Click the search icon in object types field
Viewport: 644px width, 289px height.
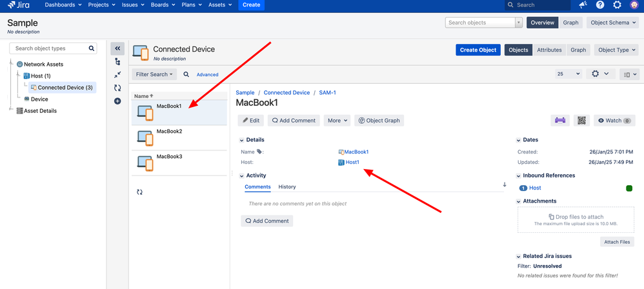tap(92, 48)
